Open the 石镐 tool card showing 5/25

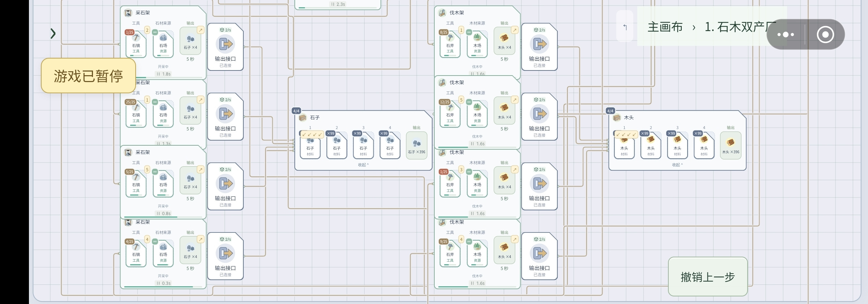pyautogui.click(x=136, y=184)
